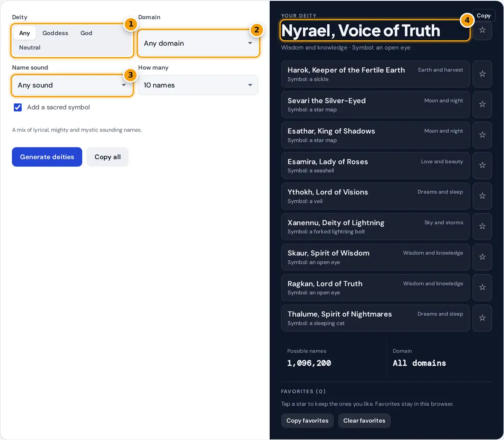Favorite Ythokh, Lord of Visions
The image size is (504, 440).
pyautogui.click(x=482, y=196)
